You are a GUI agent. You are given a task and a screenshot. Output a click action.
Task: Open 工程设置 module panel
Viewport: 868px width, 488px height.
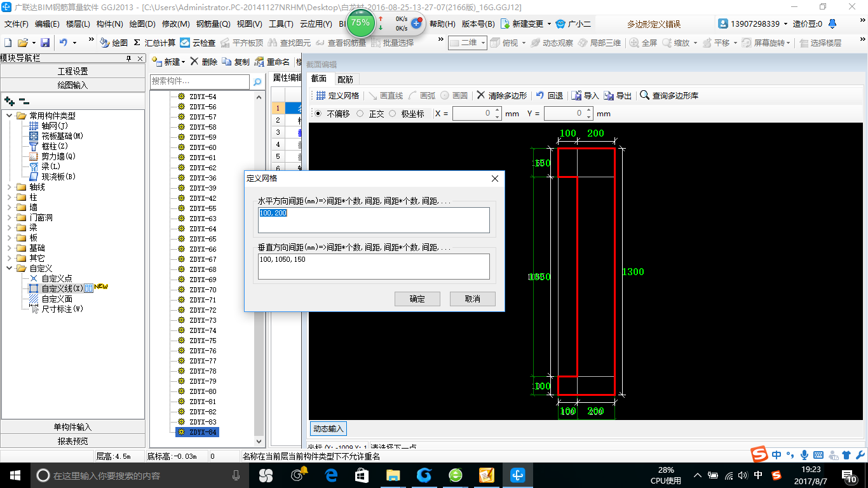tap(73, 71)
